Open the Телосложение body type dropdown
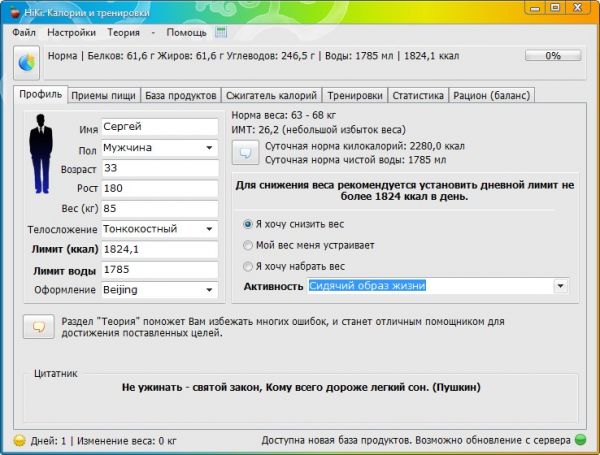The height and width of the screenshot is (455, 600). (x=209, y=229)
